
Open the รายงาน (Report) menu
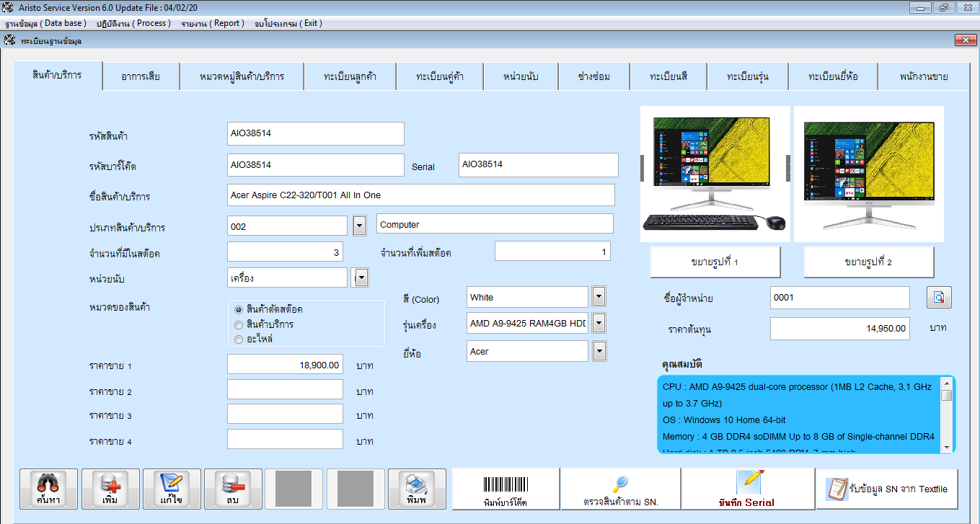(x=213, y=23)
